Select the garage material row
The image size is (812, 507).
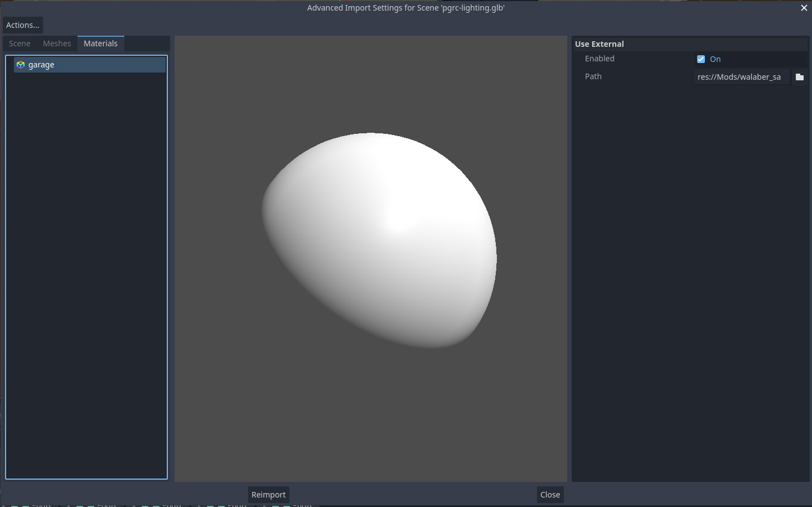(x=89, y=65)
